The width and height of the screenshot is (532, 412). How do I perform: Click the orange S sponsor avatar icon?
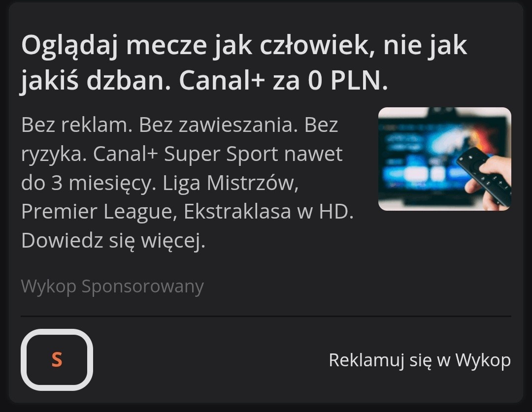pos(57,359)
